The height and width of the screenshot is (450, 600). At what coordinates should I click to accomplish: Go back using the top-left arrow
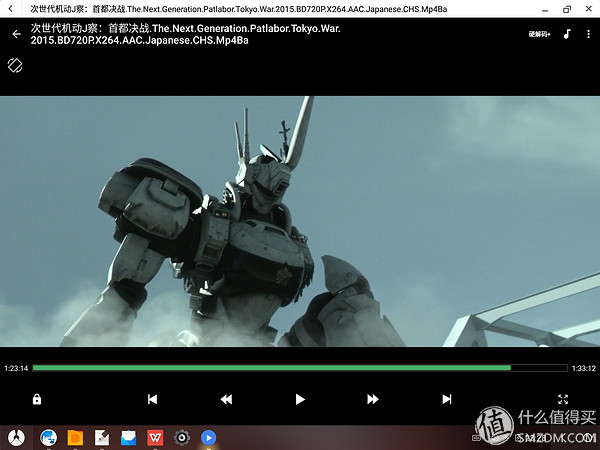pyautogui.click(x=16, y=34)
